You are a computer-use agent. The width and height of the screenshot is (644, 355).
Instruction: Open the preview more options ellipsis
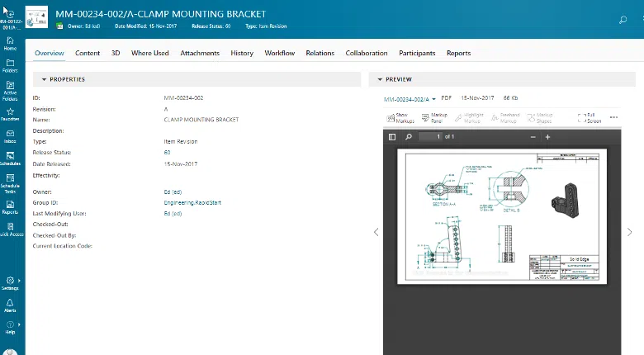pos(613,117)
